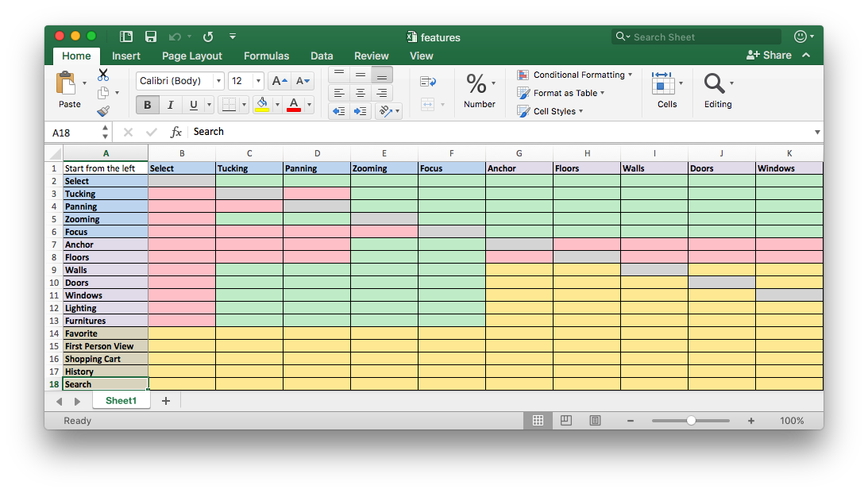
Task: Open the Formulas ribbon tab
Action: [x=266, y=56]
